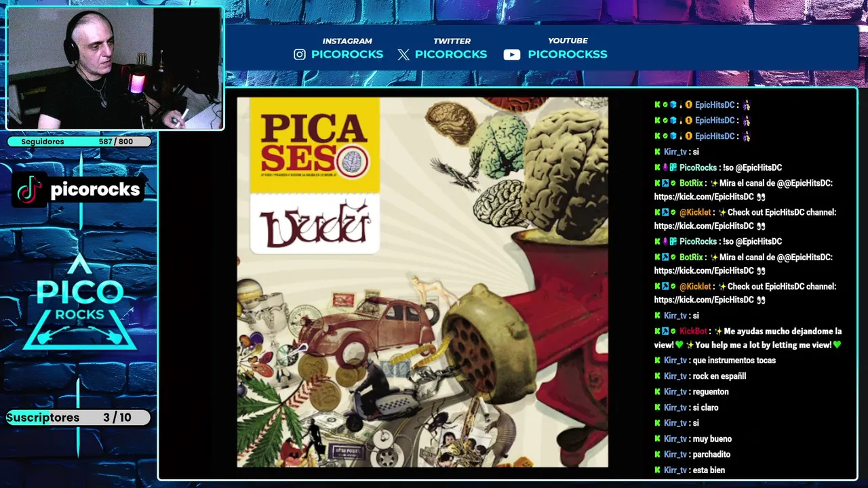The width and height of the screenshot is (868, 488).
Task: Click the yellow PICA SESO title box
Action: 315,145
